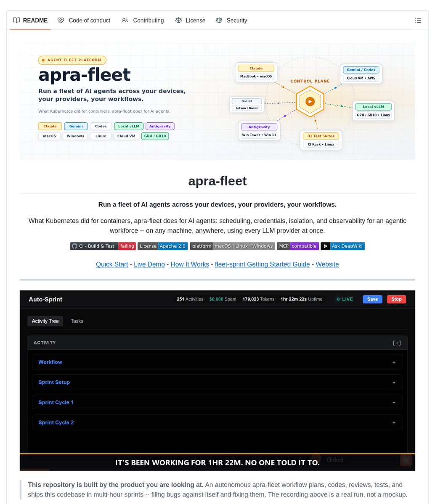This screenshot has width=435, height=504.
Task: Click the control plane play hexagon
Action: [310, 102]
